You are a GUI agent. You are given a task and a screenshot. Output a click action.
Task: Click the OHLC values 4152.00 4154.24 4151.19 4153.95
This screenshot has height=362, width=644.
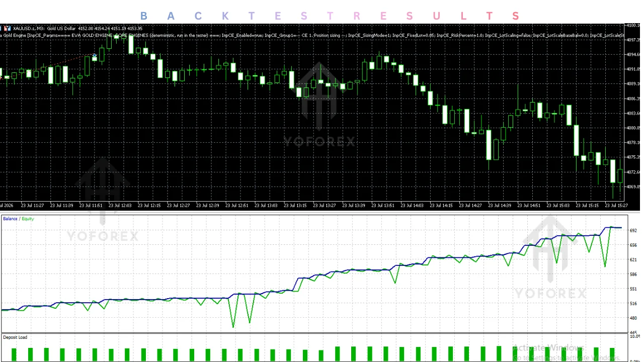coord(110,29)
